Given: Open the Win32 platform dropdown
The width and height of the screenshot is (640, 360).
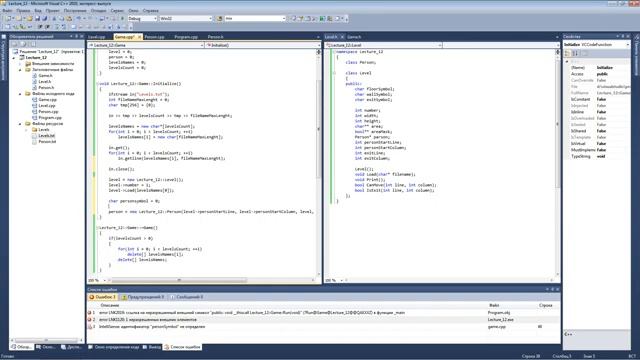Looking at the screenshot, I should [186, 18].
